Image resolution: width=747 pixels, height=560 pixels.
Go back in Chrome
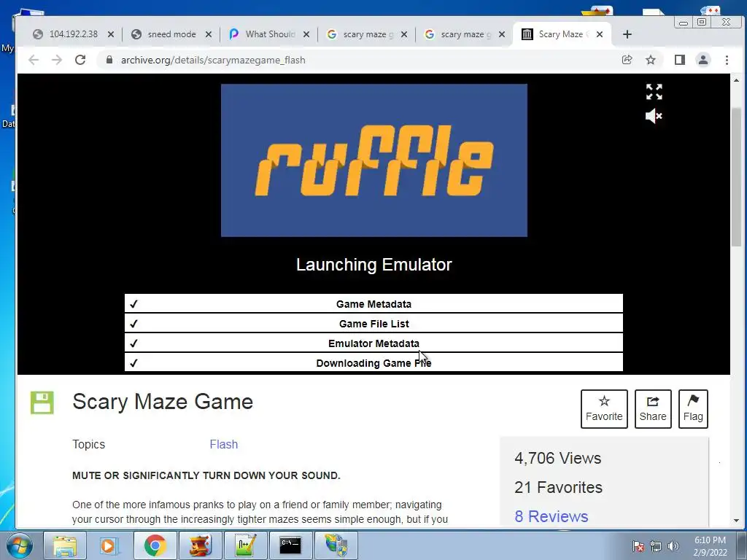click(34, 60)
